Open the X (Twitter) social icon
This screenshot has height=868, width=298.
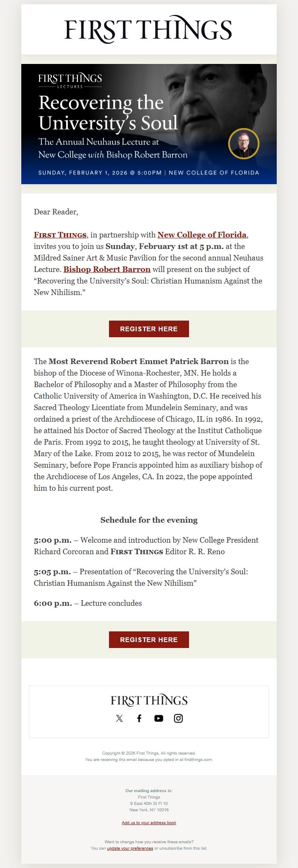[119, 718]
